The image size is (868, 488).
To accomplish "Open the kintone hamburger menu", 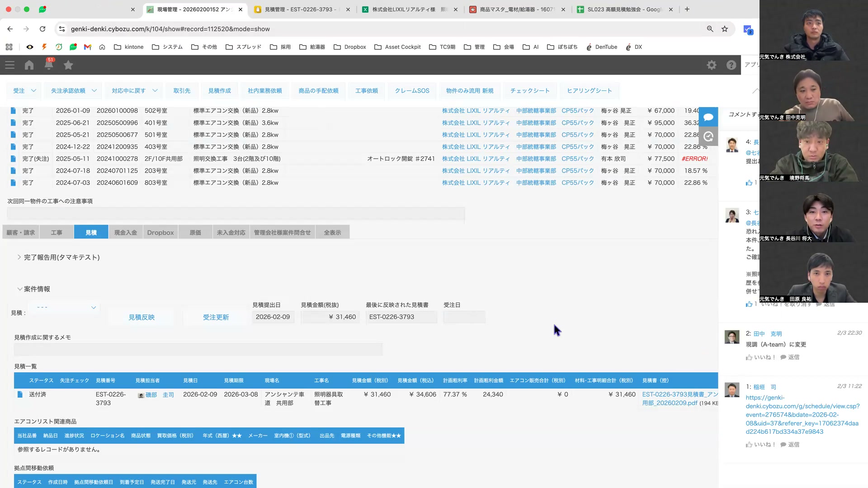I will [9, 65].
